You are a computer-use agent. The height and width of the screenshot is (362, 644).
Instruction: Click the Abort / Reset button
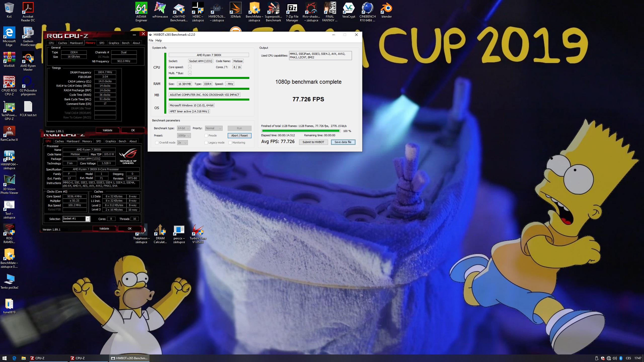click(x=239, y=135)
